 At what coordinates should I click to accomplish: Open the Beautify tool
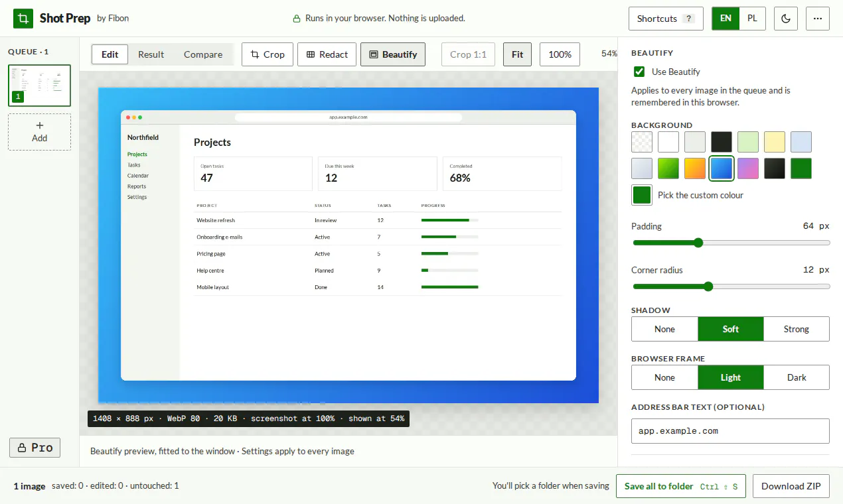[x=393, y=54]
